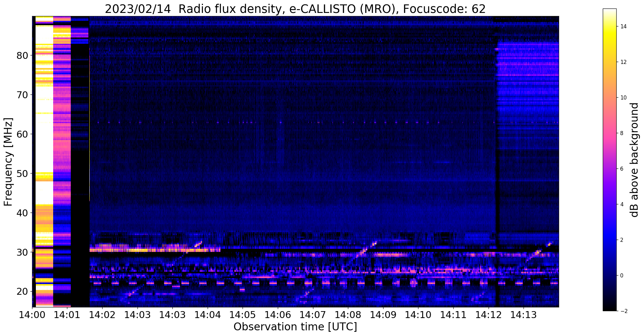644x336 pixels.
Task: Click the 'dB above background' colorbar label
Action: coord(634,160)
